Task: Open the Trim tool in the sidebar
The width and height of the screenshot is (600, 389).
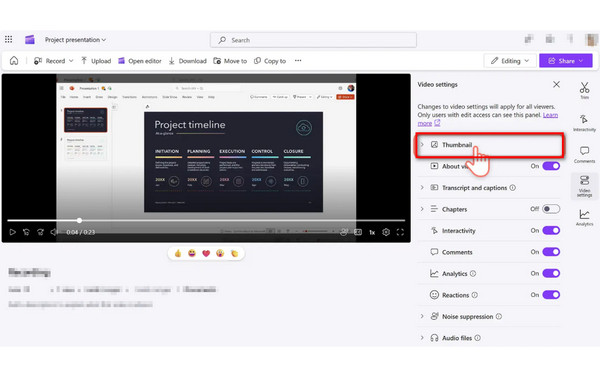Action: click(584, 90)
